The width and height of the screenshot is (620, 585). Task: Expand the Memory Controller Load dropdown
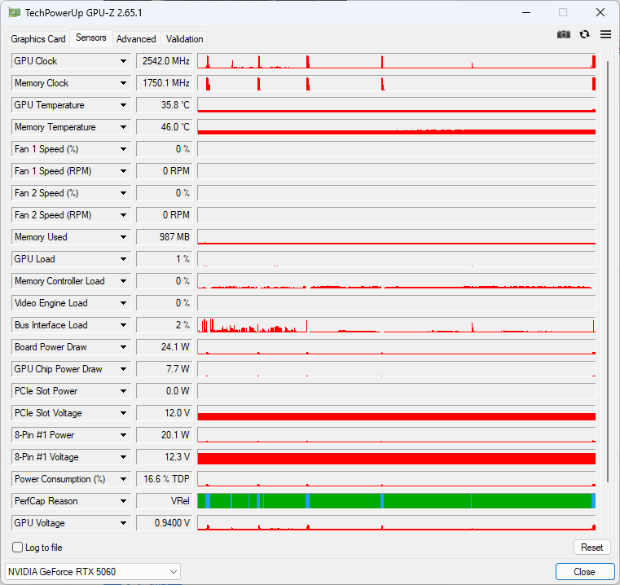[x=123, y=281]
